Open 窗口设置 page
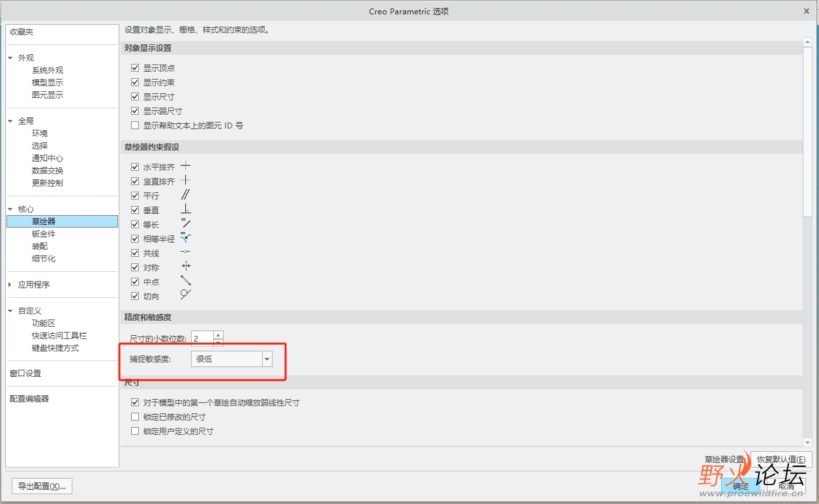The height and width of the screenshot is (504, 819). (25, 374)
